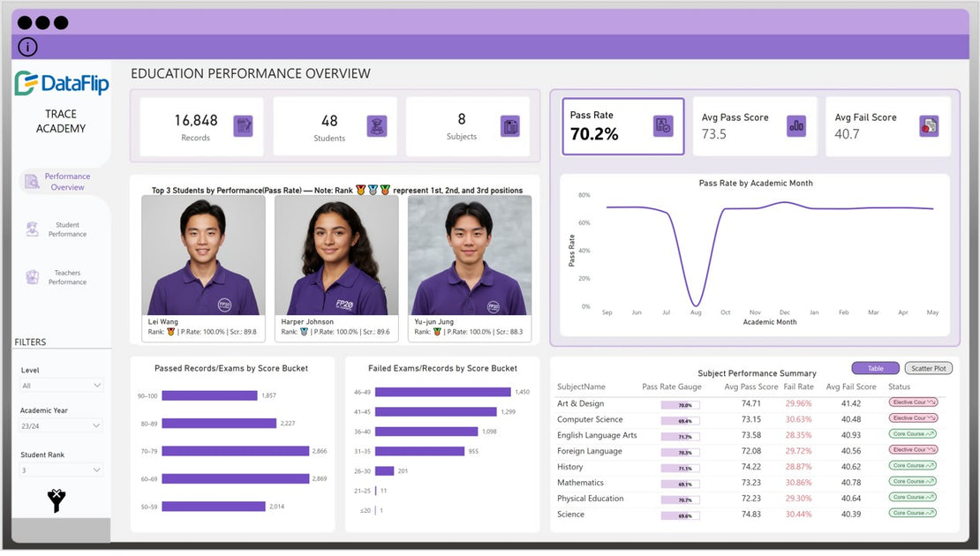Sort by SubjectName column header
The image size is (980, 556).
tap(581, 387)
